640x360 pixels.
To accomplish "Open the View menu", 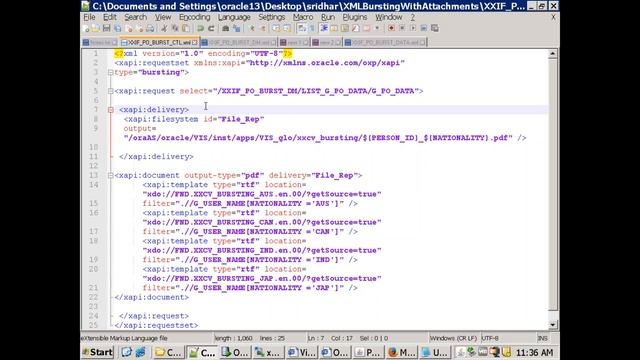I will pos(163,17).
